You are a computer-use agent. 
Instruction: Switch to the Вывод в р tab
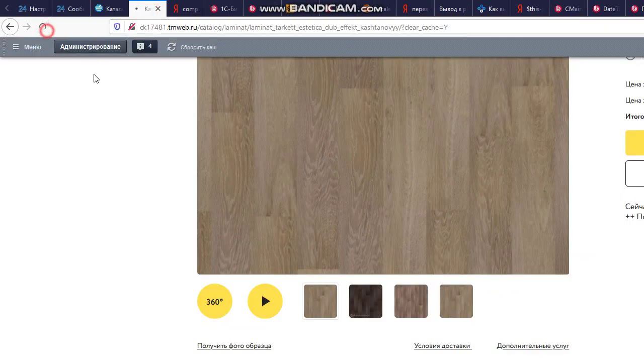coord(453,9)
